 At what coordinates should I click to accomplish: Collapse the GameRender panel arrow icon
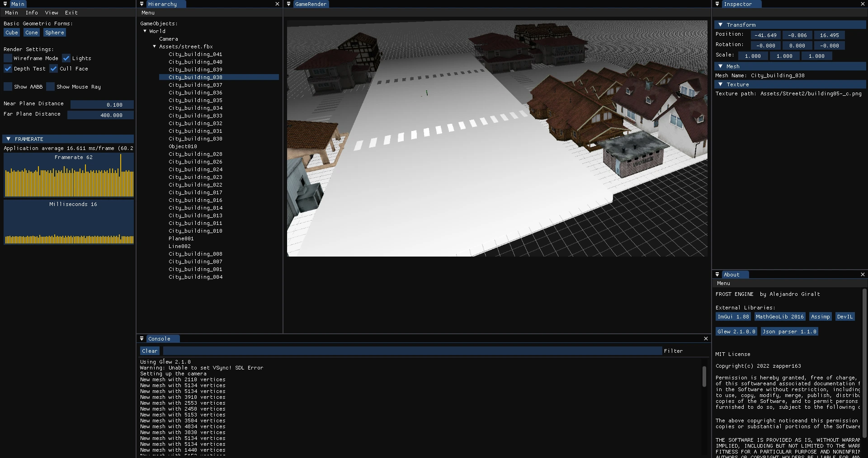point(288,4)
